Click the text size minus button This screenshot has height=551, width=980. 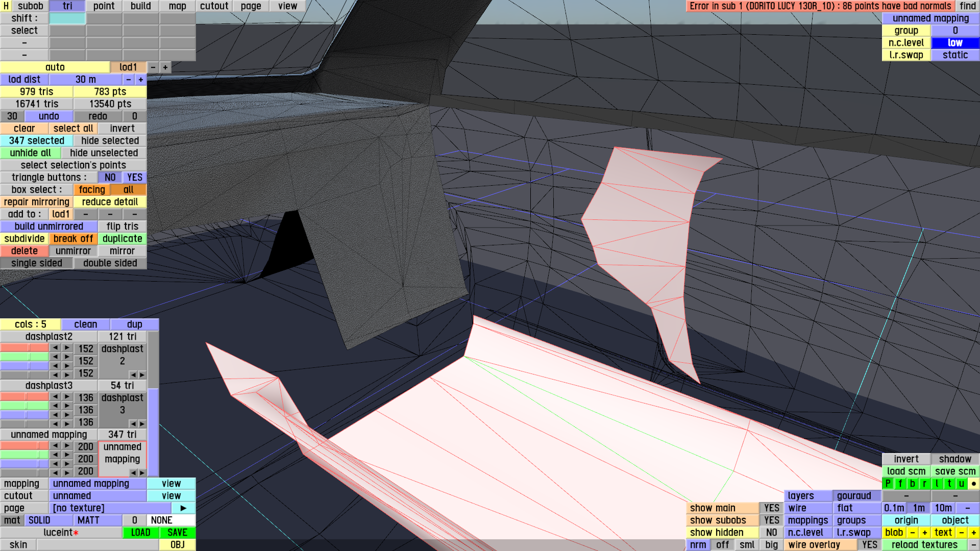coord(961,533)
